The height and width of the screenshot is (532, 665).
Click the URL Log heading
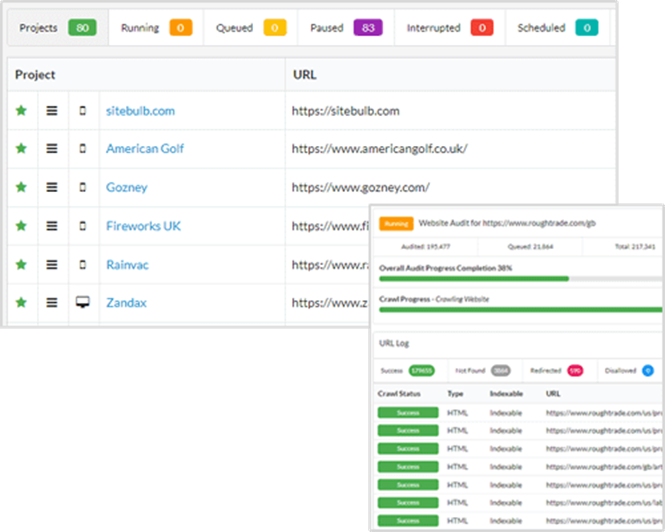pyautogui.click(x=394, y=343)
